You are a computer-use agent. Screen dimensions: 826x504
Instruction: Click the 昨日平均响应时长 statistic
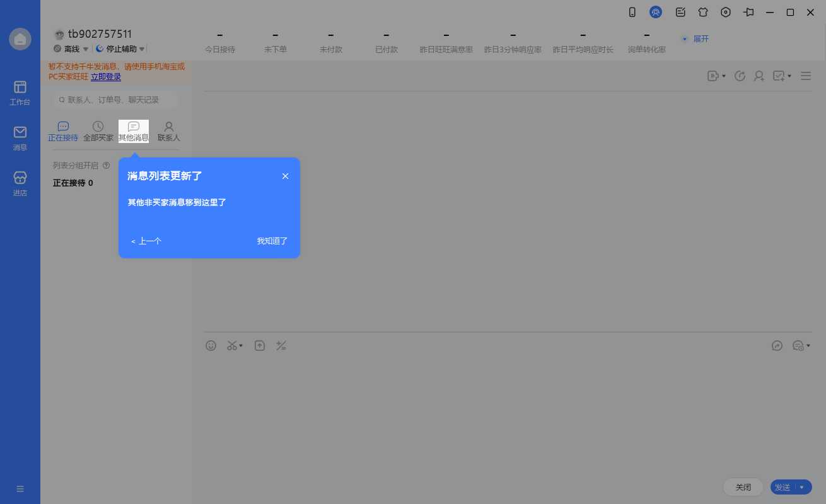coord(583,43)
